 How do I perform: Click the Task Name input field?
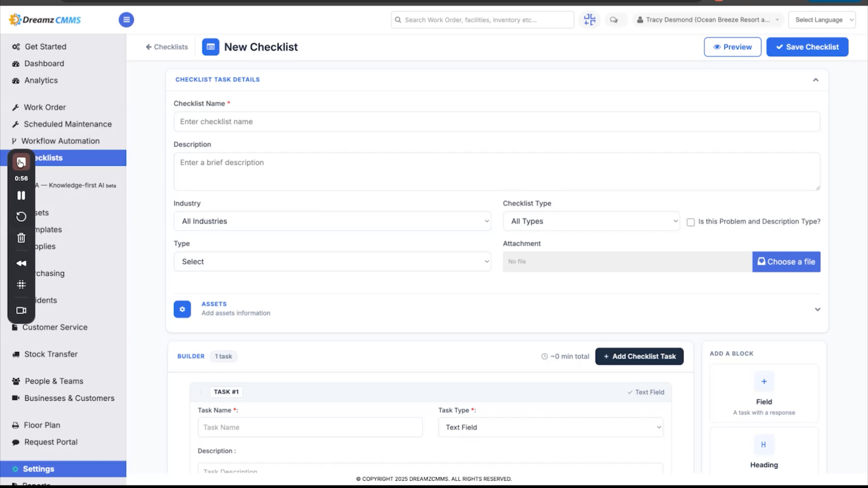pyautogui.click(x=310, y=427)
